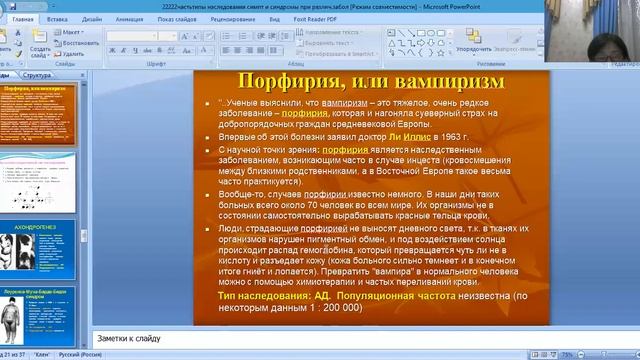The height and width of the screenshot is (360, 640).
Task: Select the left brace shape
Action: [x=421, y=53]
